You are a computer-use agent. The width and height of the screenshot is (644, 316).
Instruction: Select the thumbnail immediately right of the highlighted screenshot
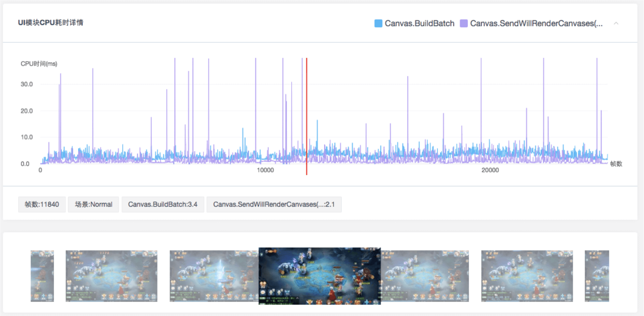click(x=425, y=276)
